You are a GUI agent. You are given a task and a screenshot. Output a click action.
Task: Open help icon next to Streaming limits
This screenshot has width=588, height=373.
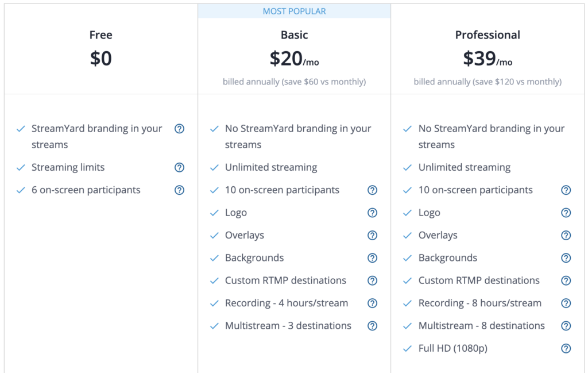point(179,167)
